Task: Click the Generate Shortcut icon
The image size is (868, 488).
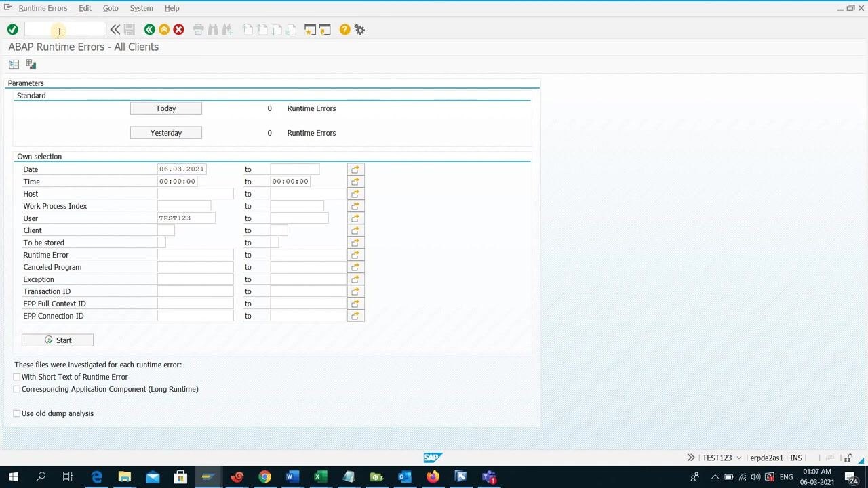Action: tap(325, 29)
